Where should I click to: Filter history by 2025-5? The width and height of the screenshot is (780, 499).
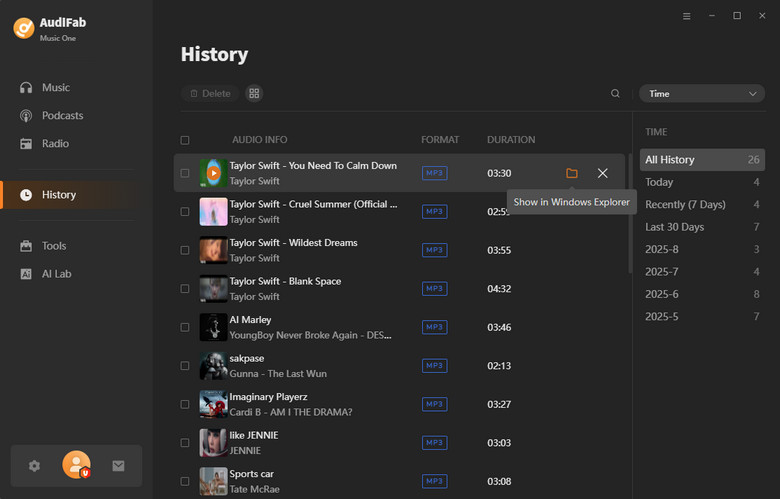point(702,316)
